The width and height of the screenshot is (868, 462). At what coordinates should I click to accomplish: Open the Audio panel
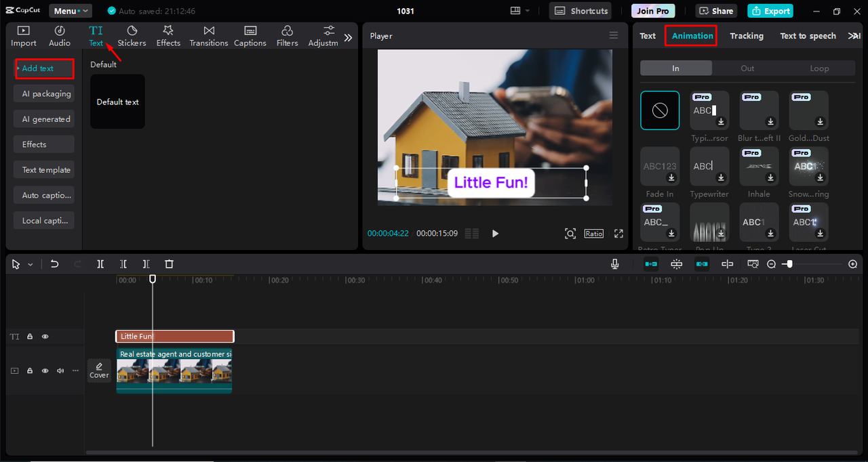(60, 36)
